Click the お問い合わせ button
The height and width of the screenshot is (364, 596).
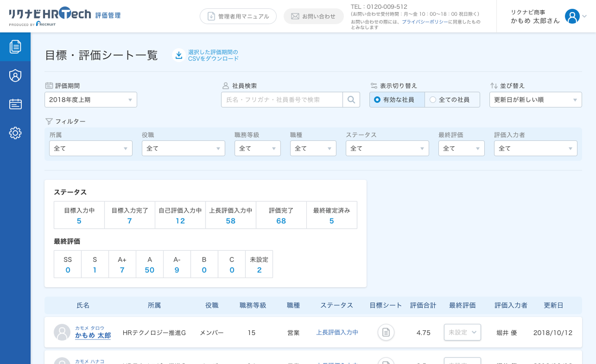tap(314, 16)
